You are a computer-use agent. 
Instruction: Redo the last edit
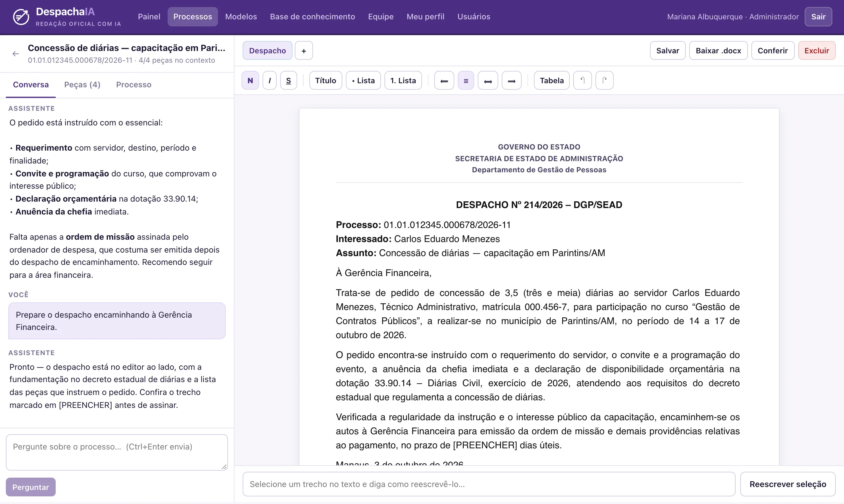click(604, 81)
